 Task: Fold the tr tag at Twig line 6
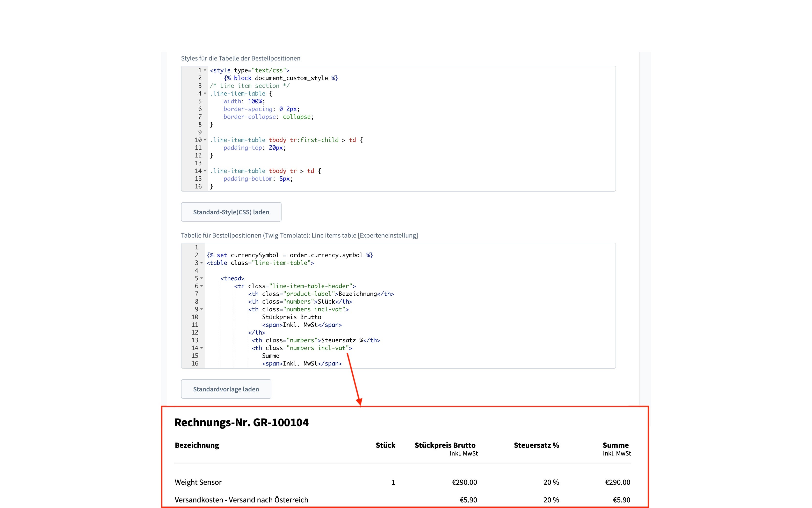click(202, 286)
